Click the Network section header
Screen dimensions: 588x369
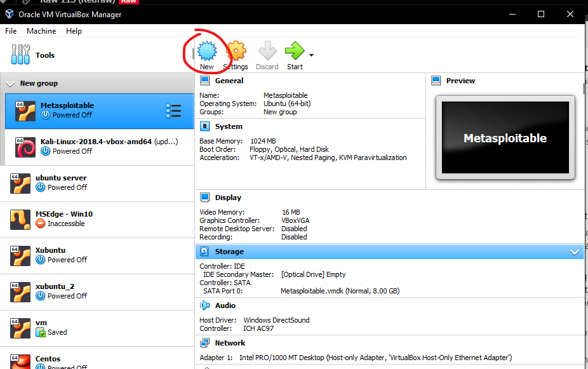[229, 343]
